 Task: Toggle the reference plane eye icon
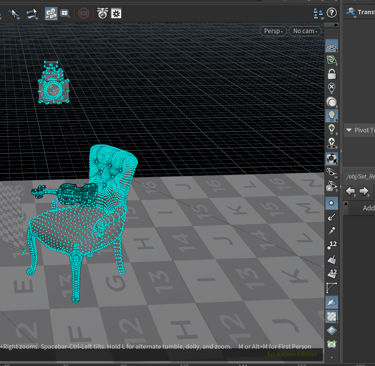[331, 46]
